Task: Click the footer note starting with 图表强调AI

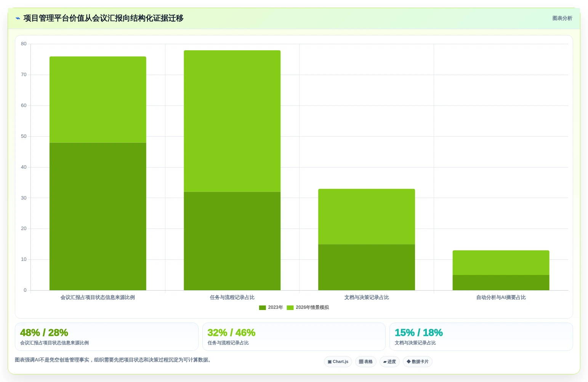Action: coord(113,360)
